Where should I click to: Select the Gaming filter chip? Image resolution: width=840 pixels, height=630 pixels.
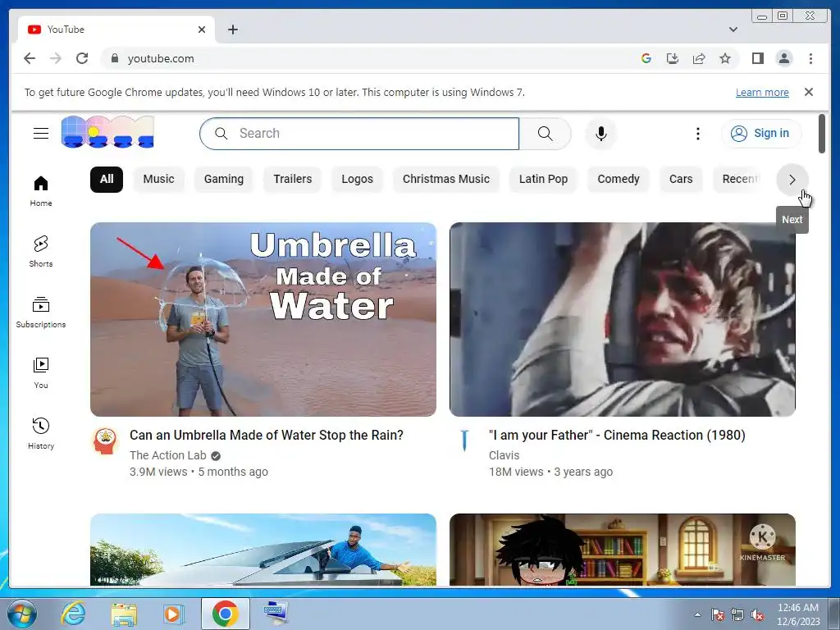pyautogui.click(x=223, y=179)
